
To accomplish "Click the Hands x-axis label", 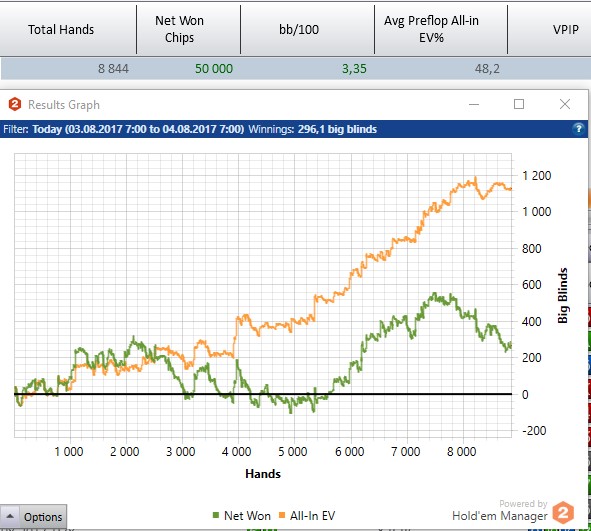I will pyautogui.click(x=263, y=474).
